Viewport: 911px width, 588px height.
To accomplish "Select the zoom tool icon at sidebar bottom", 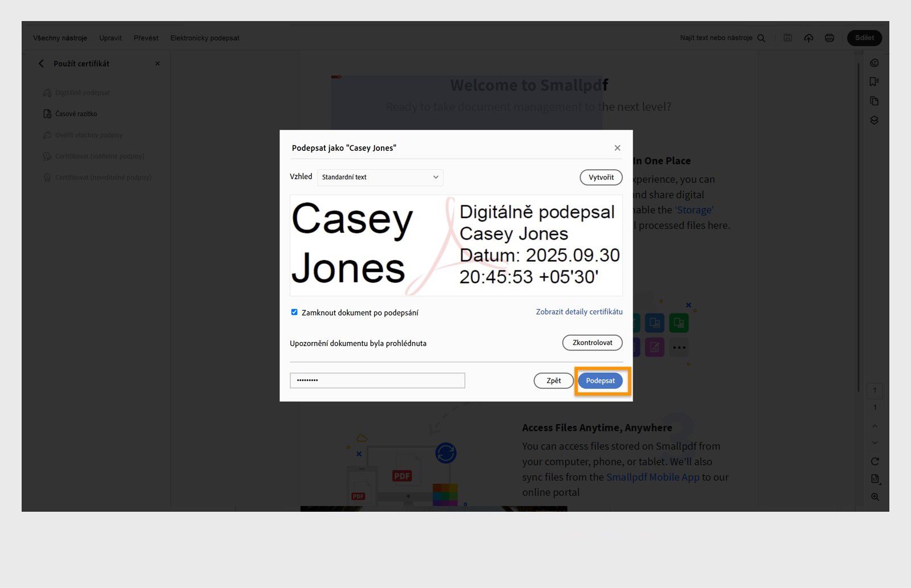I will (x=875, y=497).
